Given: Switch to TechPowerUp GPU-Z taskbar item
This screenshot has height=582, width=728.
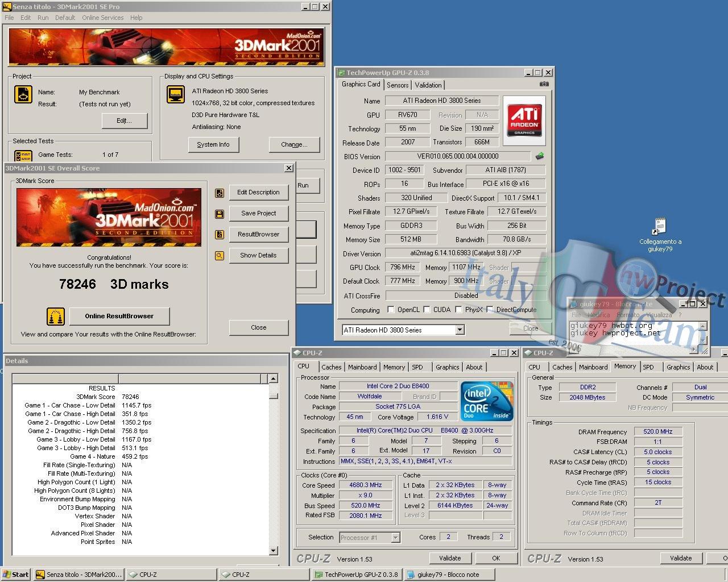Looking at the screenshot, I should (x=356, y=575).
